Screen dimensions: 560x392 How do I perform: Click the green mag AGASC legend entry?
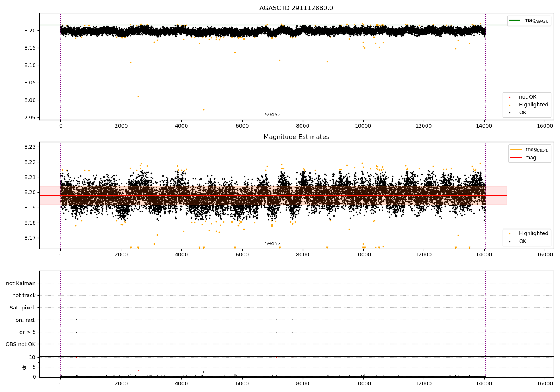click(x=529, y=21)
